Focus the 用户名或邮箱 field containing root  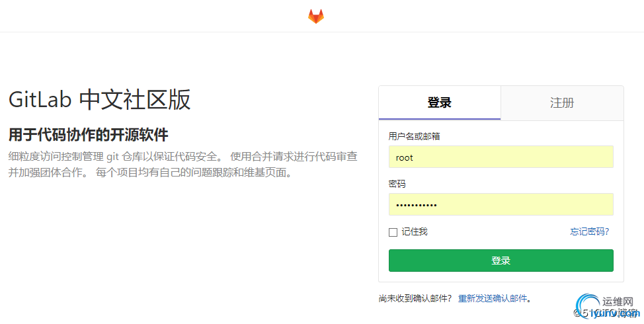tap(501, 157)
